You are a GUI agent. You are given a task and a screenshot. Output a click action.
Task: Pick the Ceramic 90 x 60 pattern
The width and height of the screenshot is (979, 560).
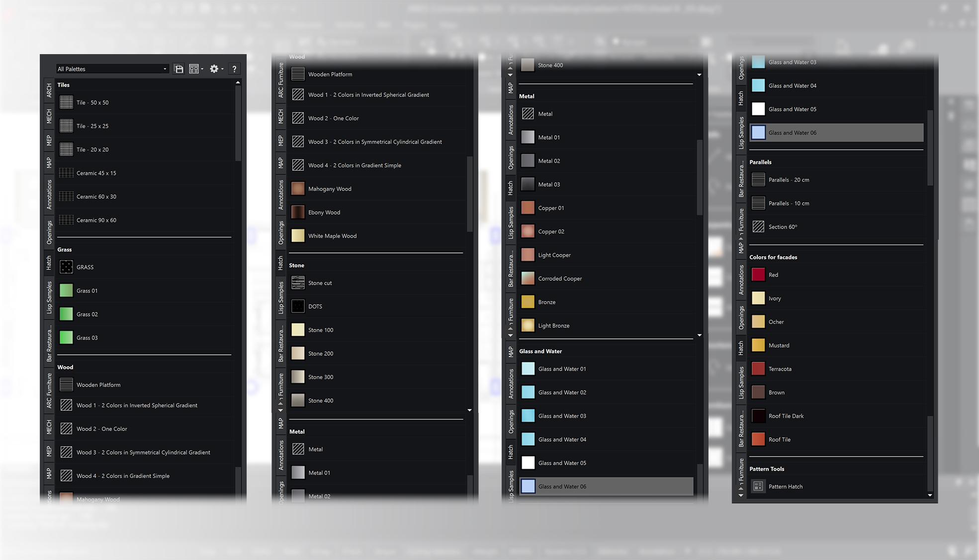145,220
